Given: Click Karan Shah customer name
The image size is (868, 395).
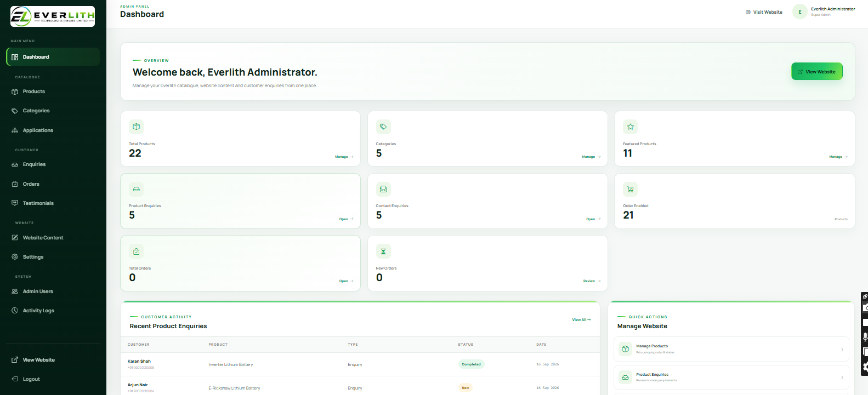Looking at the screenshot, I should (x=139, y=362).
